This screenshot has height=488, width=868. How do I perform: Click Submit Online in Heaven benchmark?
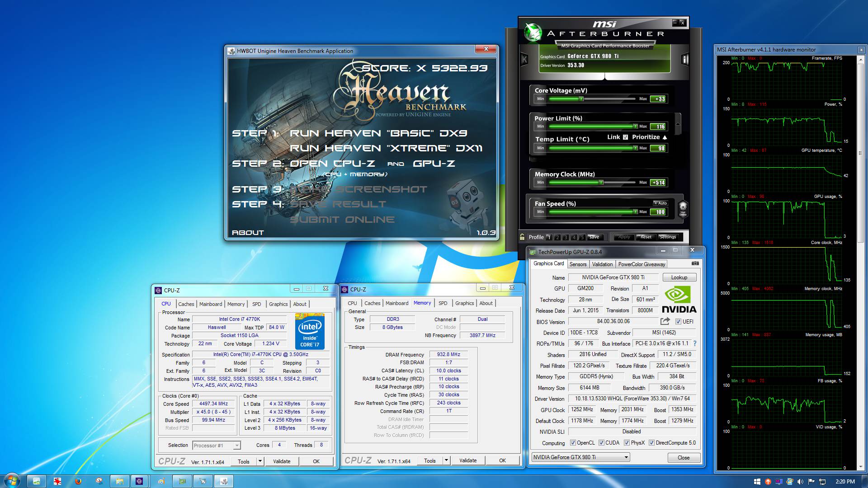(x=342, y=220)
